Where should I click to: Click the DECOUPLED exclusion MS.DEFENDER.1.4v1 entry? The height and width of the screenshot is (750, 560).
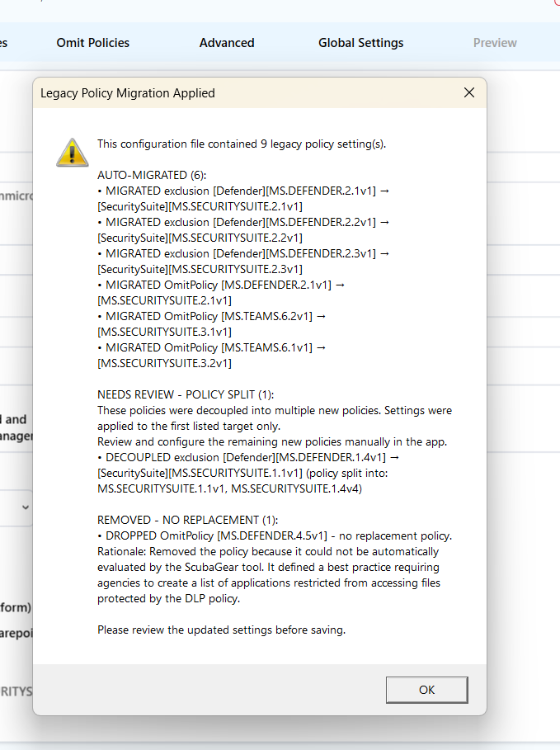click(249, 473)
